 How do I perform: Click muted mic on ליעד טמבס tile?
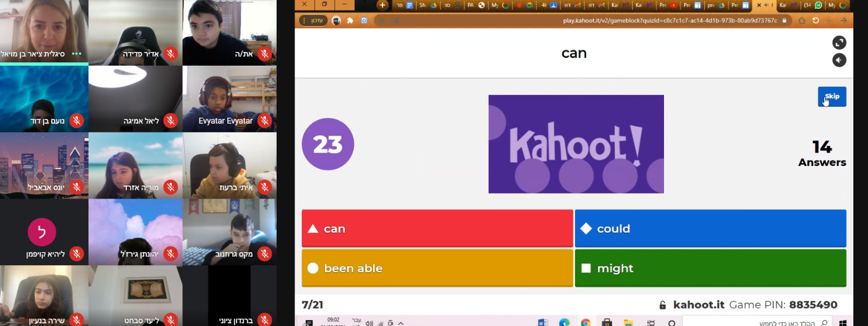pyautogui.click(x=171, y=320)
